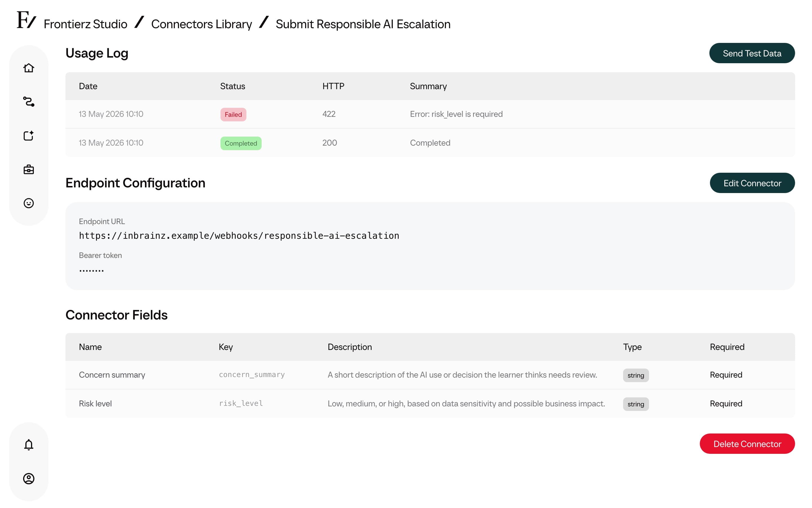This screenshot has width=812, height=508.
Task: Select the Completed status badge
Action: pos(240,143)
